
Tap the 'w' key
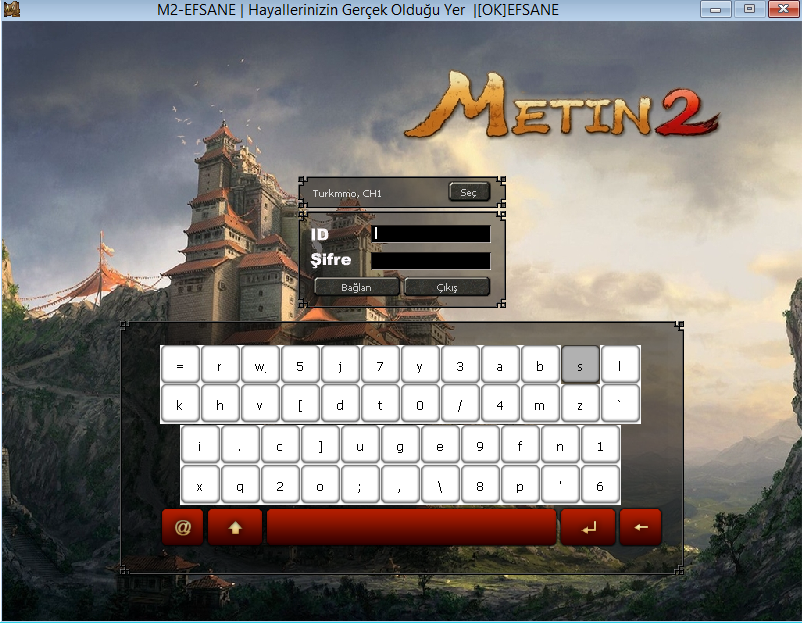click(260, 365)
